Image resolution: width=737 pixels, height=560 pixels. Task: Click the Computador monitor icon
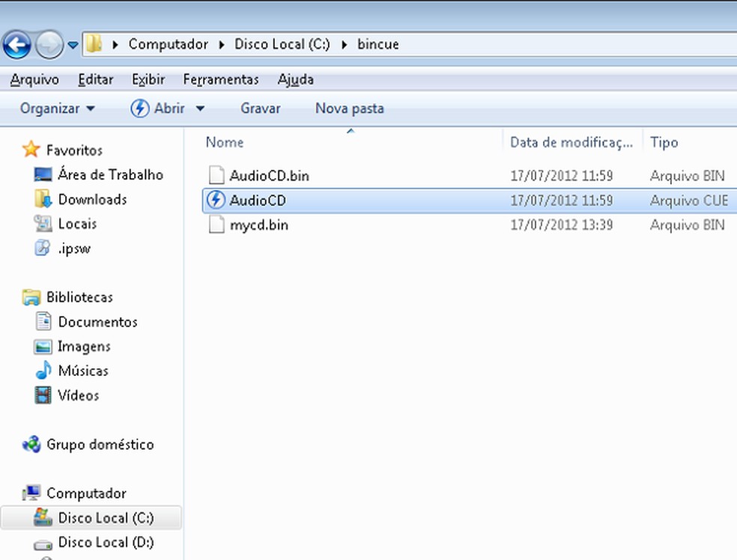[x=31, y=493]
